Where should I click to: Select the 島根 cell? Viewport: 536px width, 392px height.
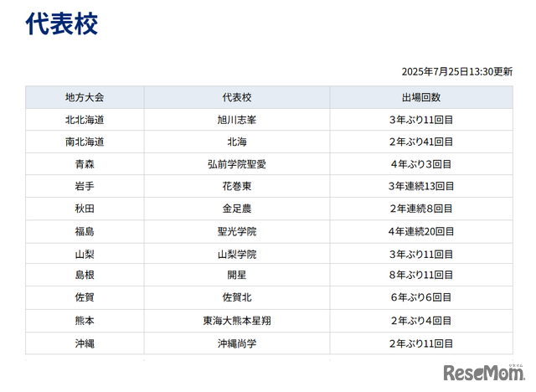(x=85, y=275)
